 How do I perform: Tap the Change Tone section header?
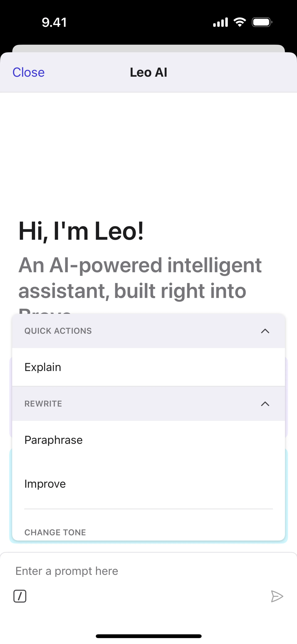pyautogui.click(x=55, y=532)
